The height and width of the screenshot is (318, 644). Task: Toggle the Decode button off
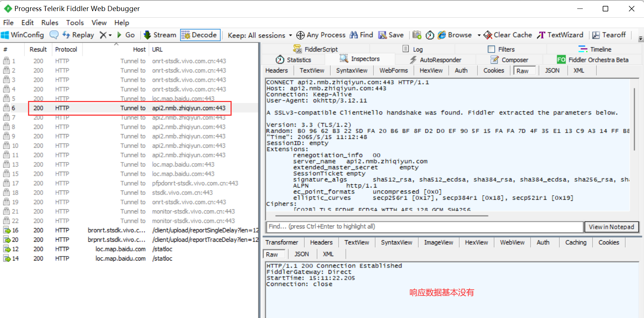[200, 35]
